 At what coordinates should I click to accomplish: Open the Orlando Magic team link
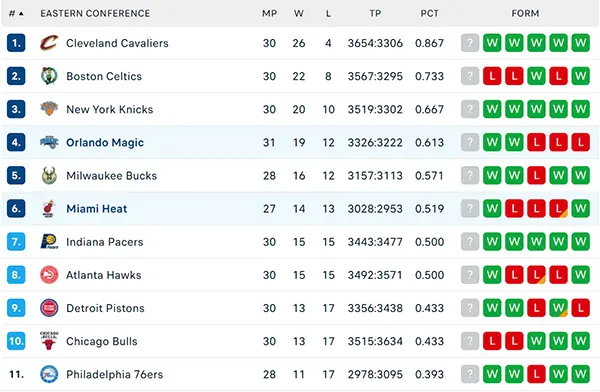(x=105, y=142)
